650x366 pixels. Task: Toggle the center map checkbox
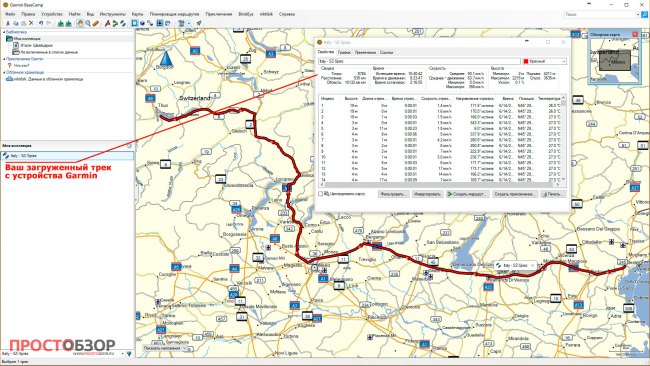tap(320, 194)
